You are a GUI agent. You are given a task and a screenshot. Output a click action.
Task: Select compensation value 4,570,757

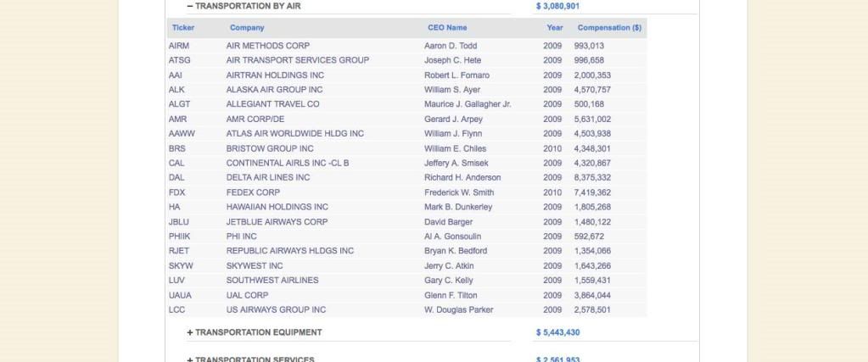(x=592, y=90)
